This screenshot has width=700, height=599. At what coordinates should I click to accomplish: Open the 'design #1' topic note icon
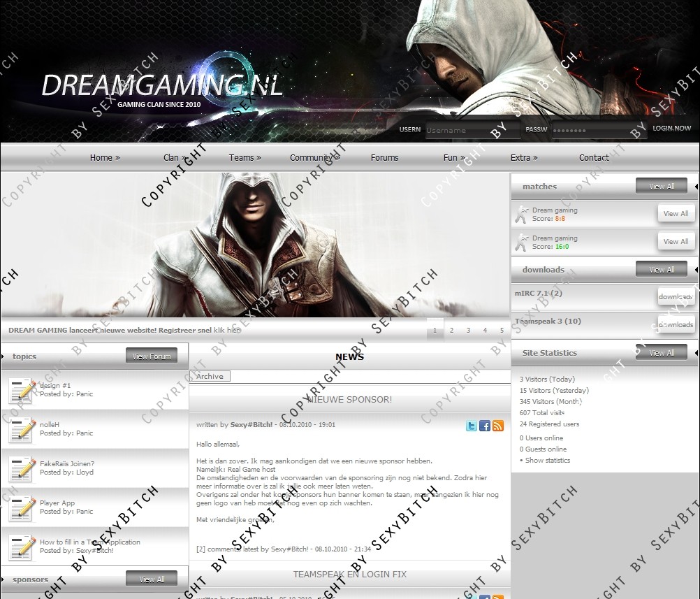click(x=22, y=391)
